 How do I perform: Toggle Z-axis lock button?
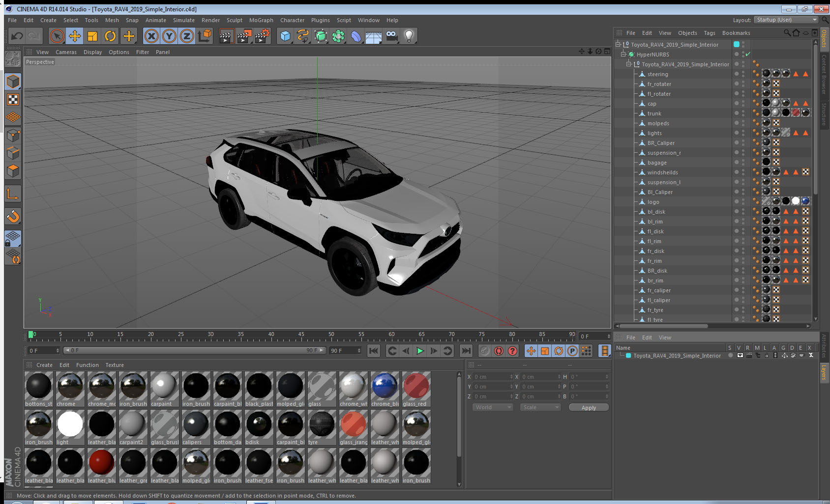point(187,36)
